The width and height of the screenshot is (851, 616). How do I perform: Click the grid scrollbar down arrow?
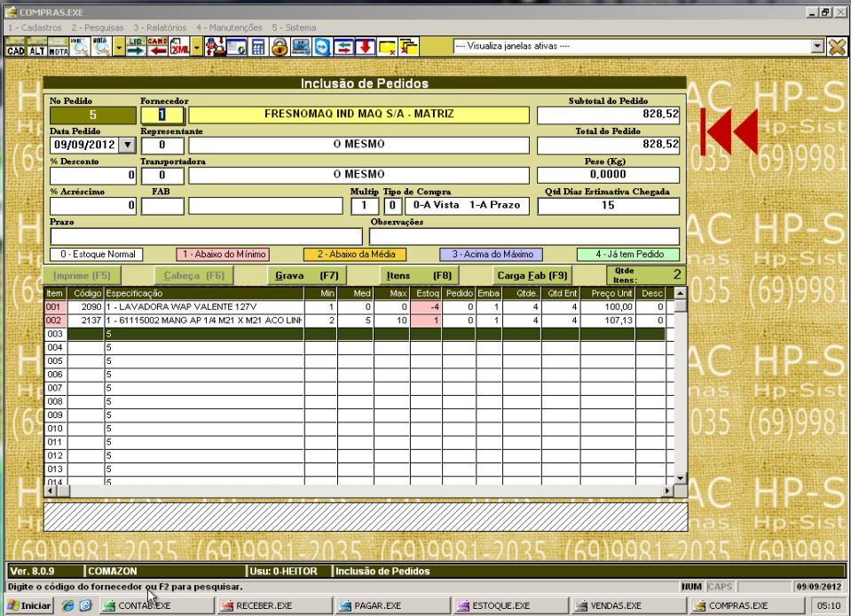[x=680, y=478]
